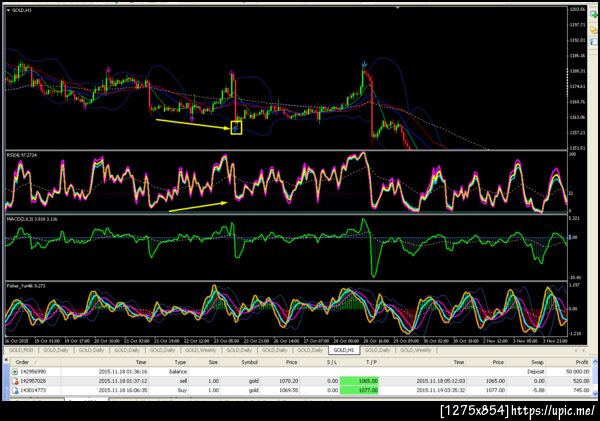600x421 pixels.
Task: Sort by the Swap column header
Action: click(537, 362)
